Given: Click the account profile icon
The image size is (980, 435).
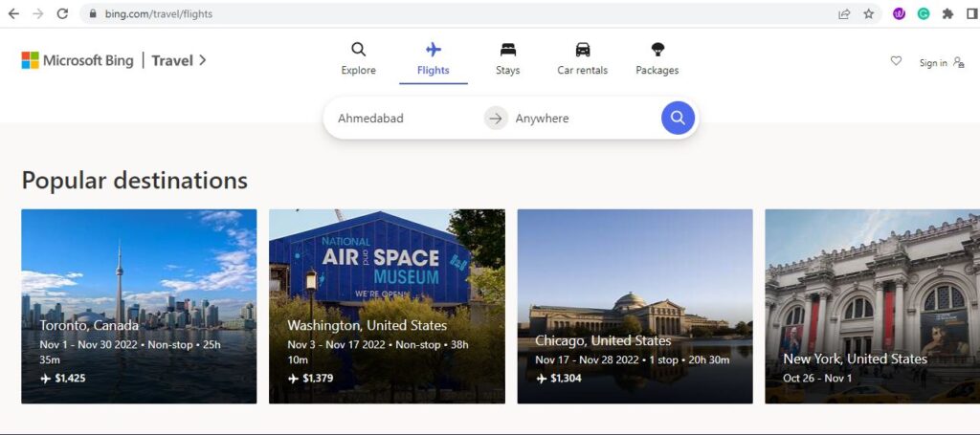Looking at the screenshot, I should pos(959,62).
